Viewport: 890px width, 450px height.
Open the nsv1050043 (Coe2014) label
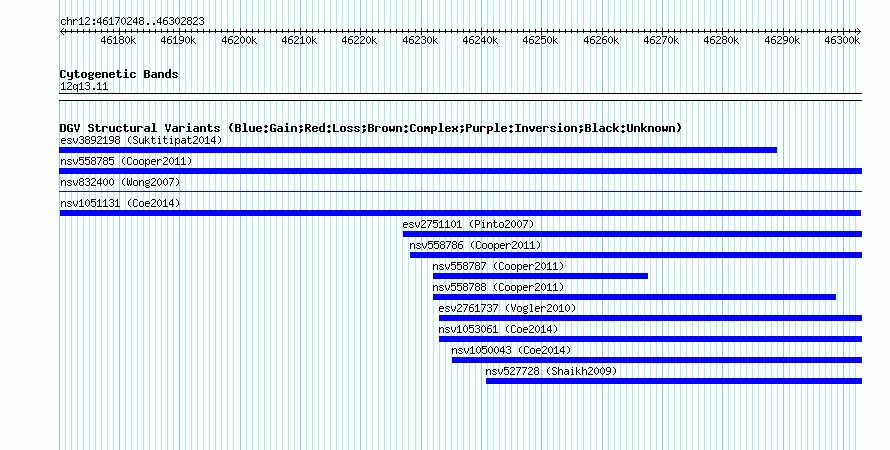pos(511,350)
